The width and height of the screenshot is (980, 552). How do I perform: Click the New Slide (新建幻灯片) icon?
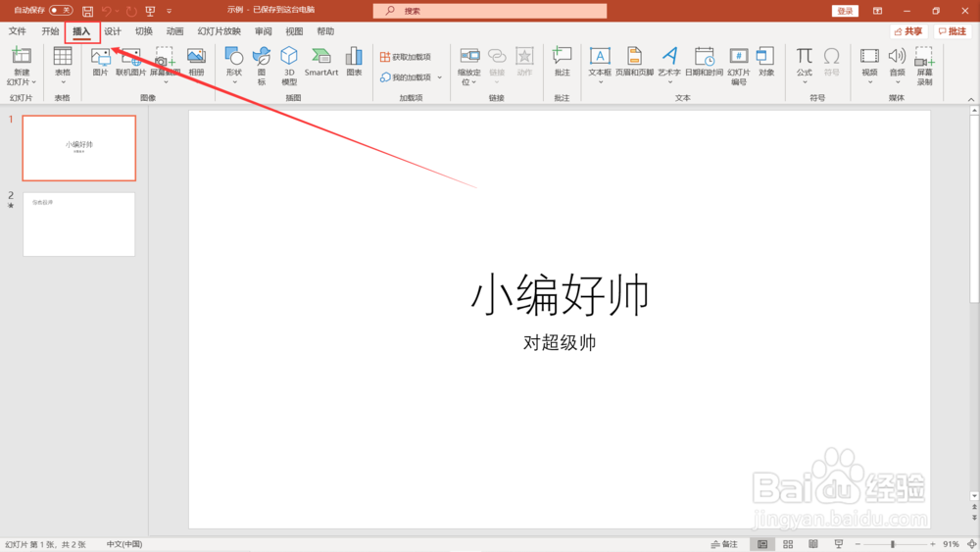22,56
